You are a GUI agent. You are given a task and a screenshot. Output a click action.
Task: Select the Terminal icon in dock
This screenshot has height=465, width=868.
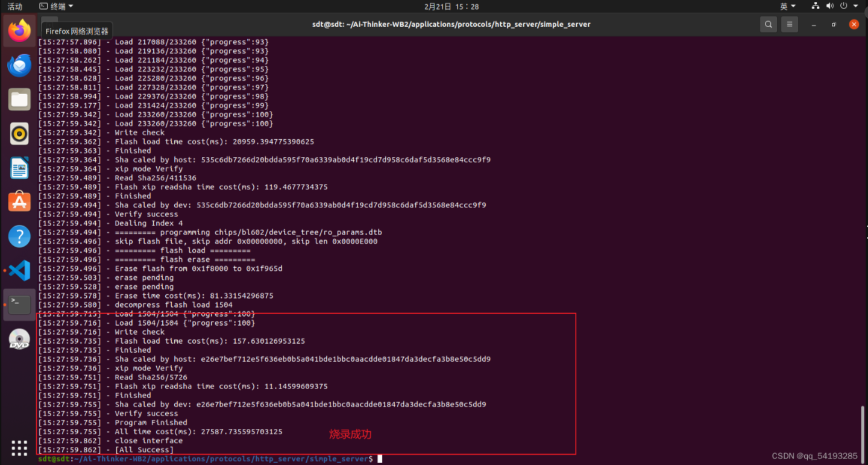click(19, 305)
